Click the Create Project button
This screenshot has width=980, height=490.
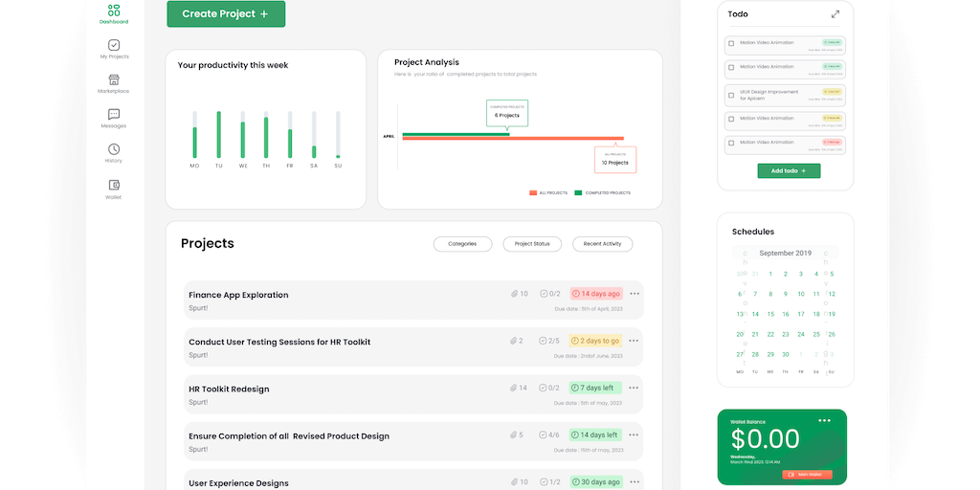click(226, 14)
